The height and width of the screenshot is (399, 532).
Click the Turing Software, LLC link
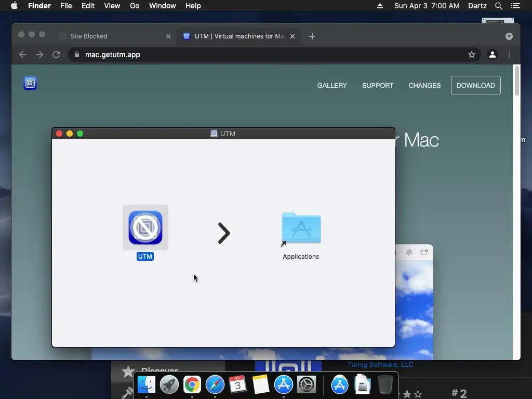(x=380, y=365)
